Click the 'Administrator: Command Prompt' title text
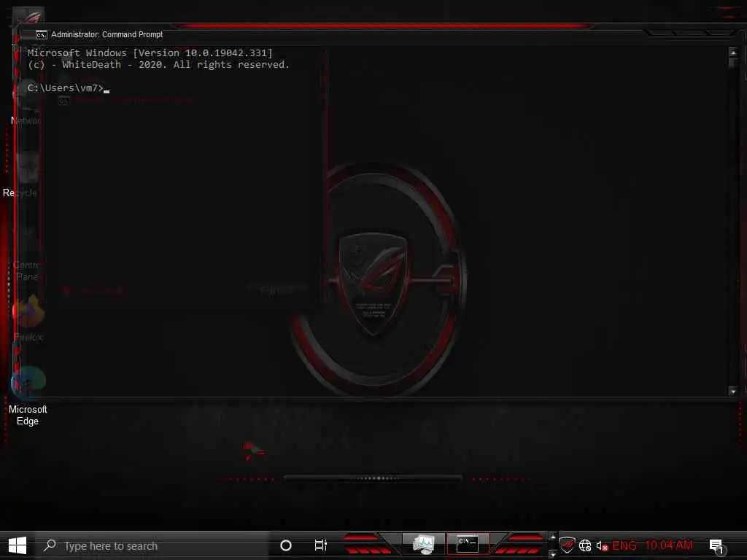Screen dimensions: 747x560 click(107, 35)
